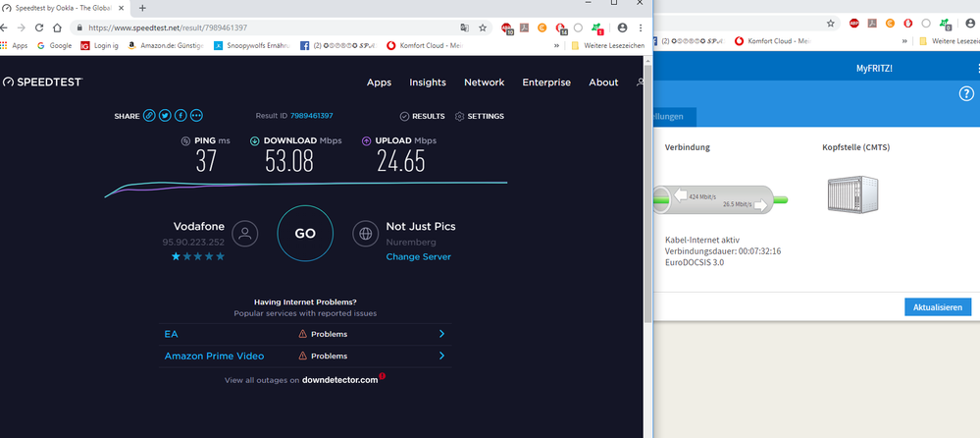Open the FRITZ!Box help question mark
Viewport: 980px width, 438px height.
click(966, 94)
